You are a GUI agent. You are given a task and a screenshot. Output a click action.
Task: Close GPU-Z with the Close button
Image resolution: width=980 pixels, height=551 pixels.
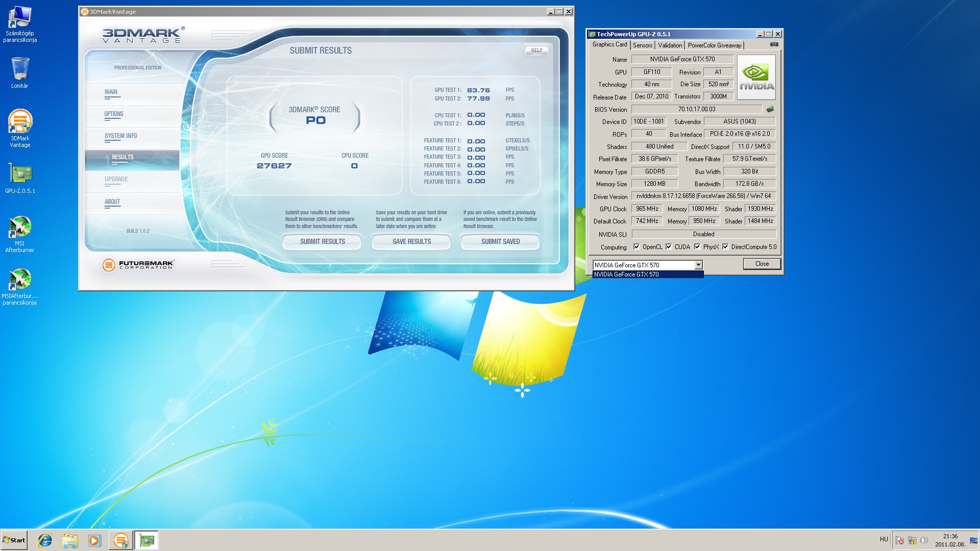tap(762, 264)
